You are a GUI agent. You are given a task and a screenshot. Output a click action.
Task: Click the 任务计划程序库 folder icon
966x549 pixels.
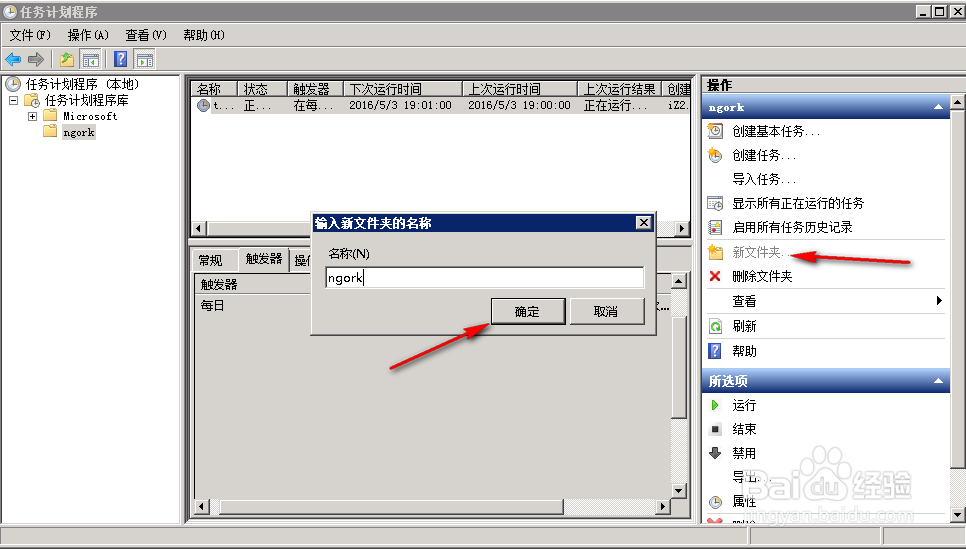(32, 100)
